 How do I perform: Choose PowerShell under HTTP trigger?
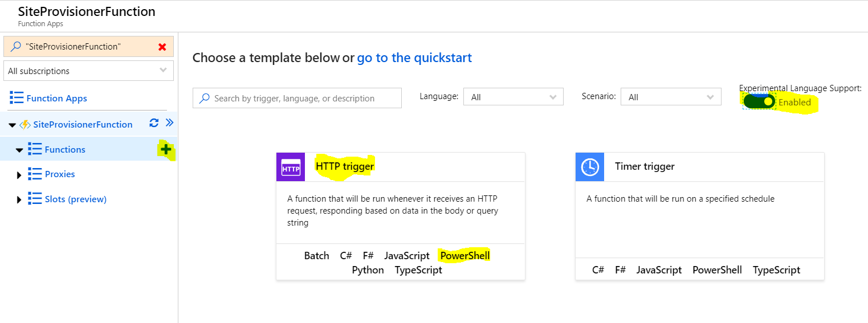[x=464, y=255]
